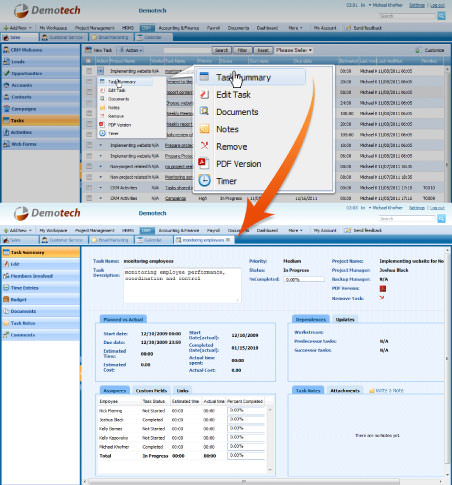Open Comments in task sidebar
This screenshot has height=485, width=452.
40,335
